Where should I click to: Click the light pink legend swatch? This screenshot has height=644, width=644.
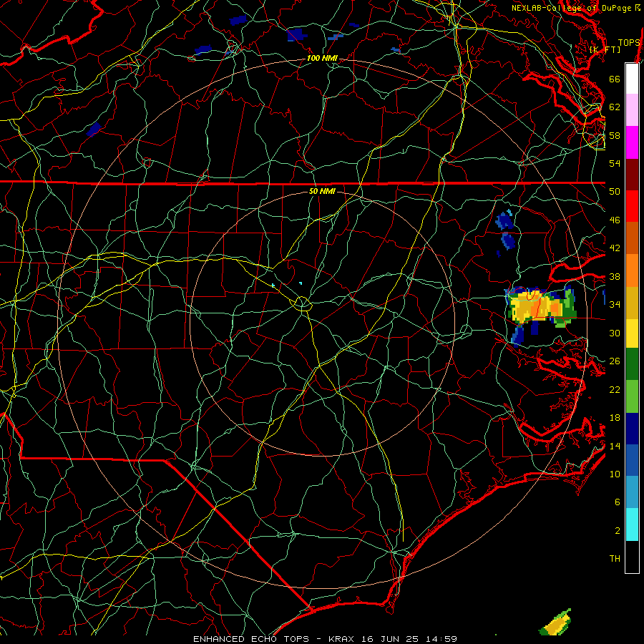pos(632,110)
